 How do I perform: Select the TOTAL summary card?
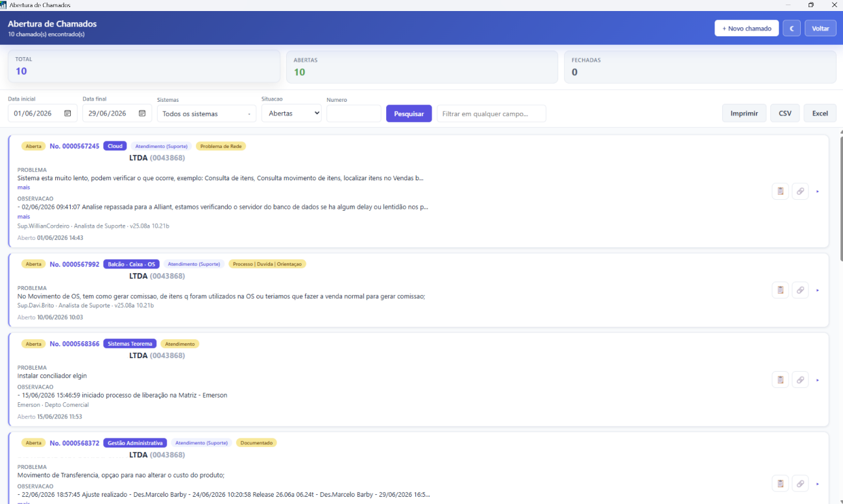click(x=143, y=66)
